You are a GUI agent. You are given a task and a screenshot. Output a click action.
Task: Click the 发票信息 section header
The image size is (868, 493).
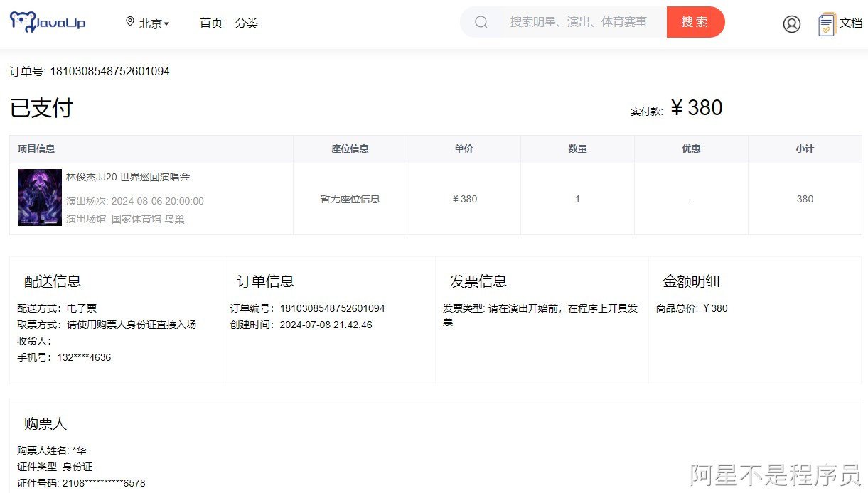coord(478,281)
